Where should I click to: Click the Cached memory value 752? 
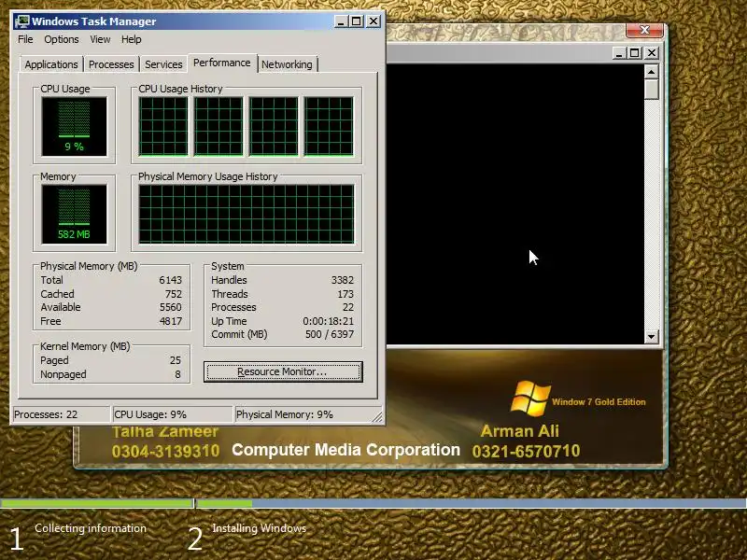pos(174,294)
